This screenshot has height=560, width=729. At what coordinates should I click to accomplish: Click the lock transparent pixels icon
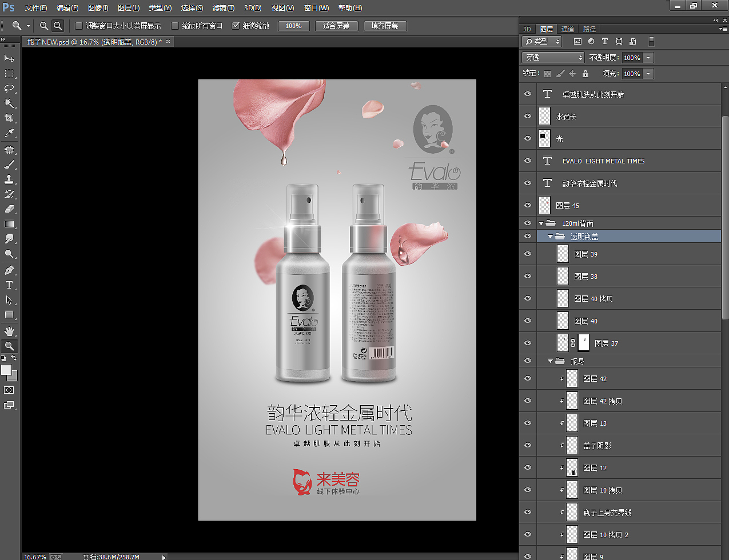547,74
